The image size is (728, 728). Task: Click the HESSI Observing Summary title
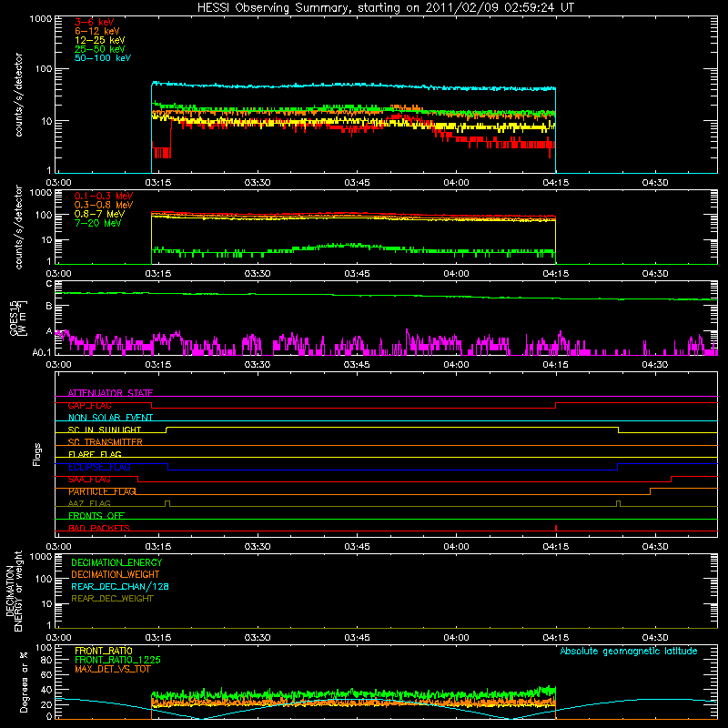coord(385,7)
